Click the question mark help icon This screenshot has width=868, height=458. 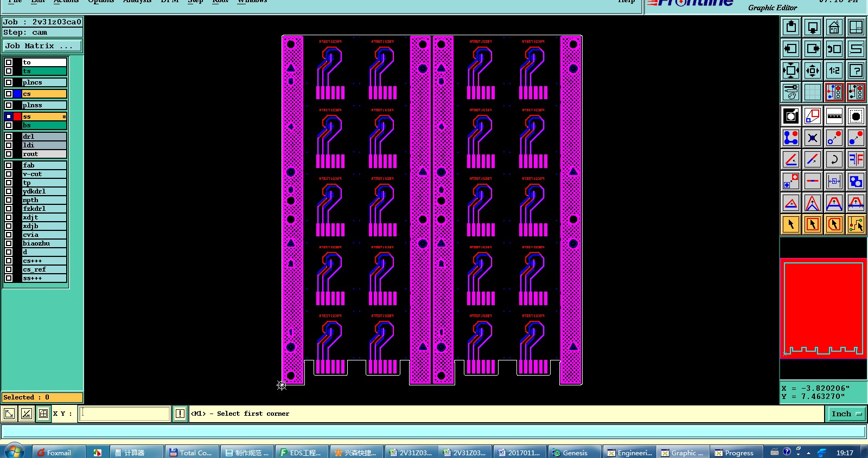click(856, 70)
